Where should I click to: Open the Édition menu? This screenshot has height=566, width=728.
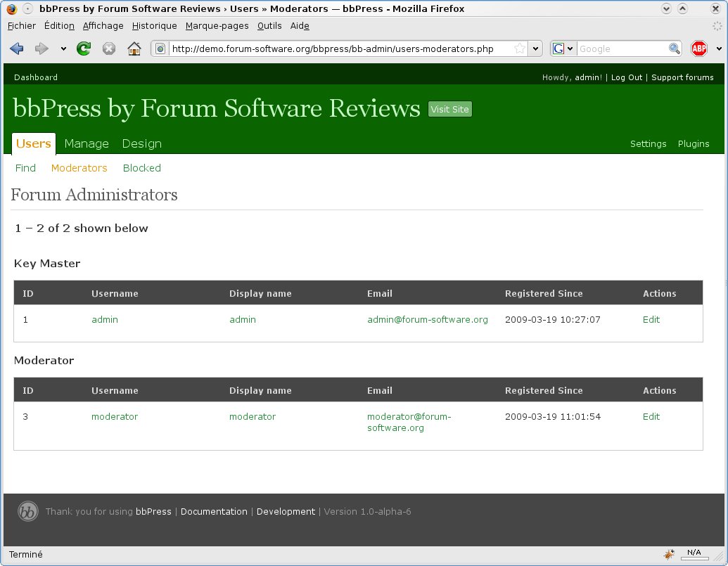[59, 26]
